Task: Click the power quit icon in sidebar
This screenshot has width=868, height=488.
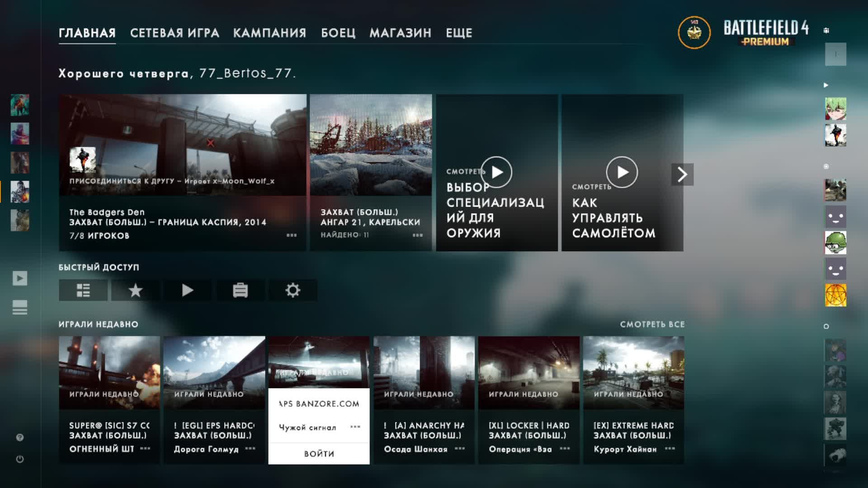Action: point(20,459)
